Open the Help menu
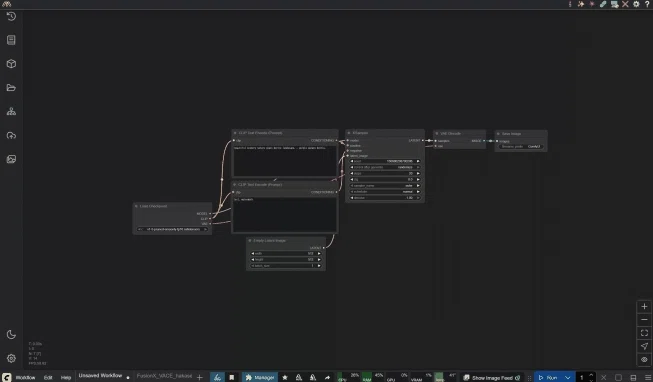Screen dimensions: 653x382 pos(66,377)
